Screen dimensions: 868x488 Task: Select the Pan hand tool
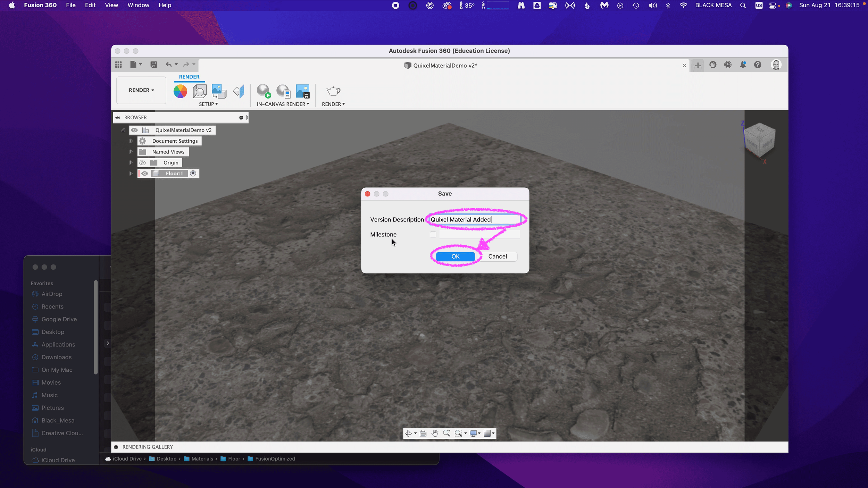(x=435, y=433)
